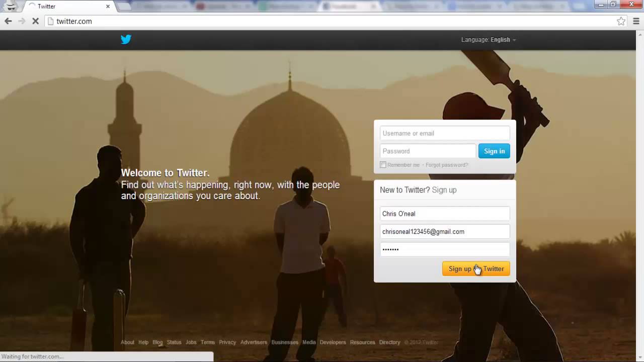
Task: Open the Advertisers footer link
Action: click(254, 342)
